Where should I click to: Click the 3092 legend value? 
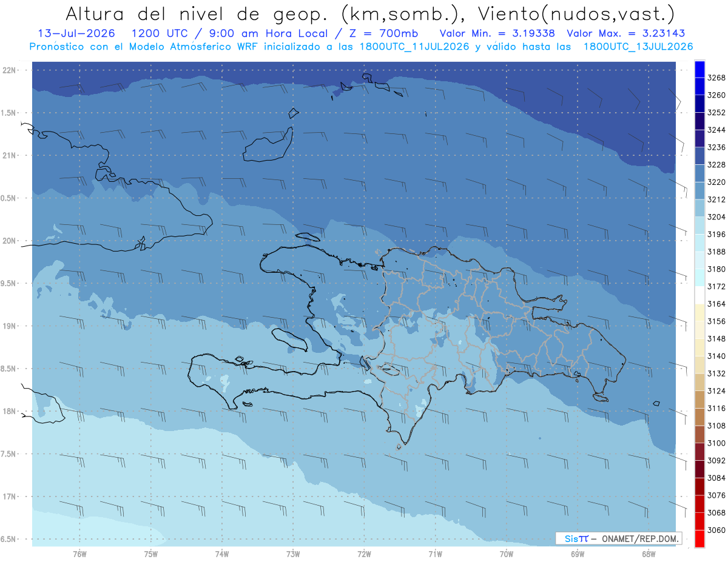coord(716,460)
